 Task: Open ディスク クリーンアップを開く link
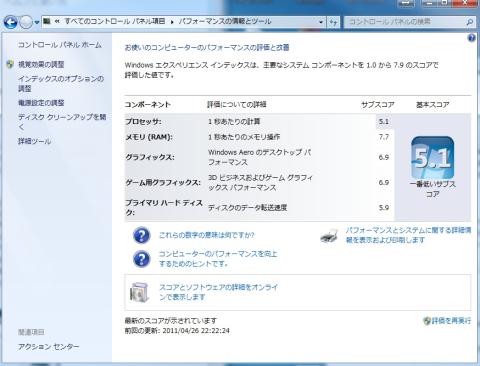(x=62, y=122)
